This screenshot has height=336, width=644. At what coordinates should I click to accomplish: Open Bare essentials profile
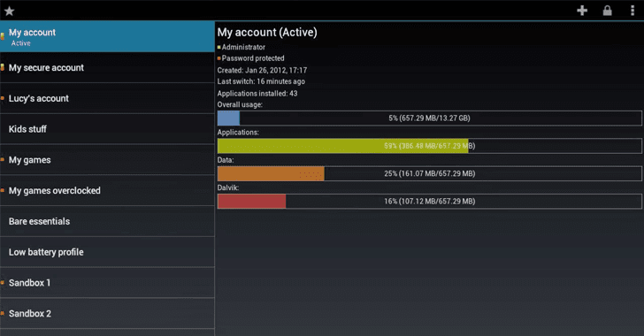(107, 221)
